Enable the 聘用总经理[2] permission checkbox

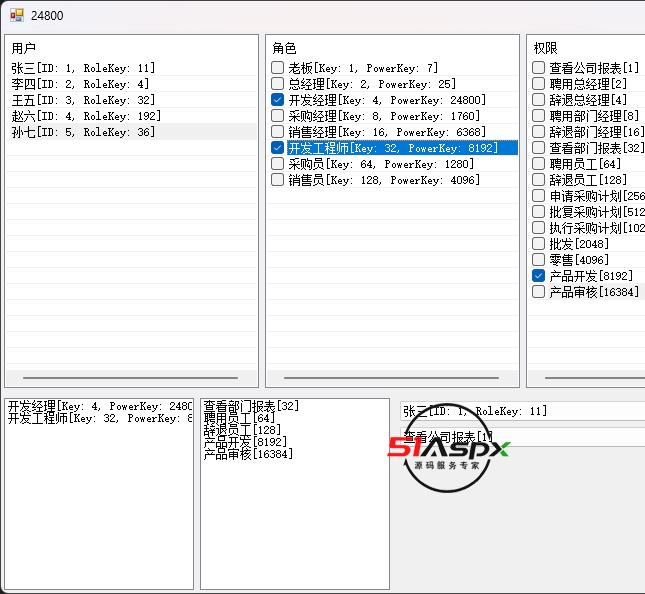(538, 84)
